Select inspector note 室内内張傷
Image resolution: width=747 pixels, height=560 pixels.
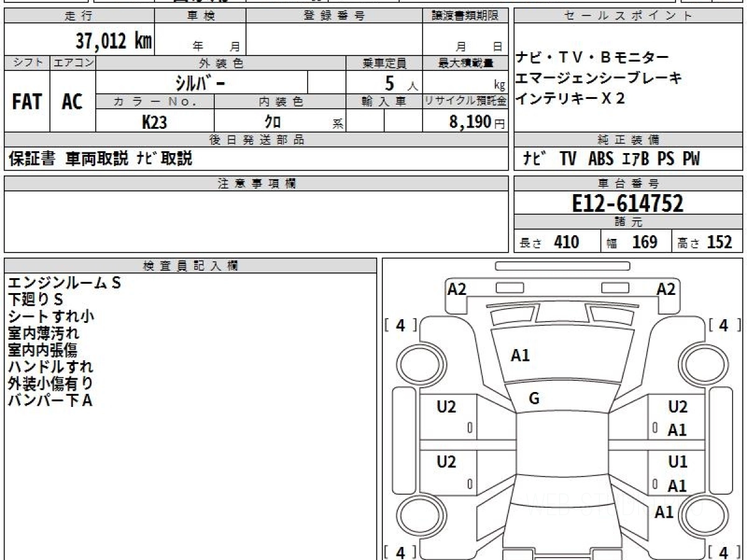43,350
